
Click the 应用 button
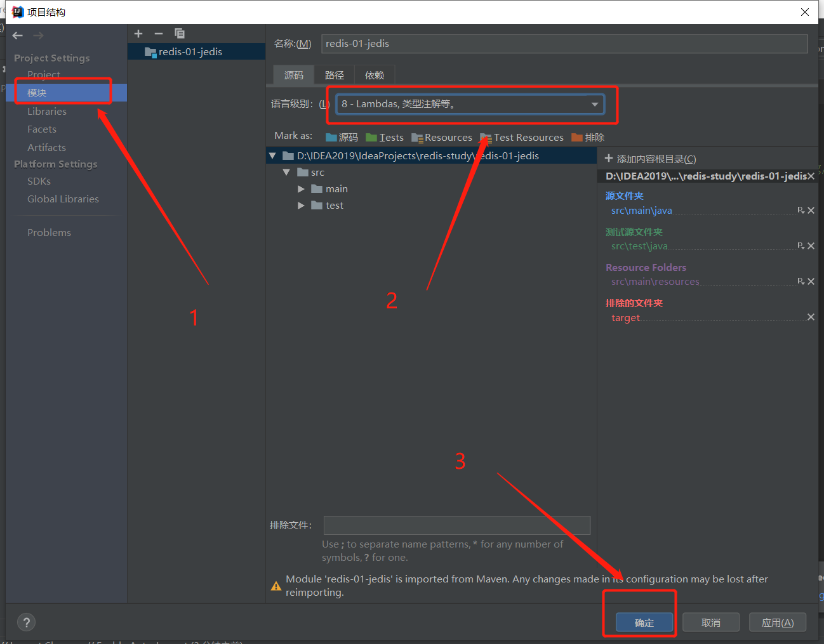pyautogui.click(x=777, y=622)
